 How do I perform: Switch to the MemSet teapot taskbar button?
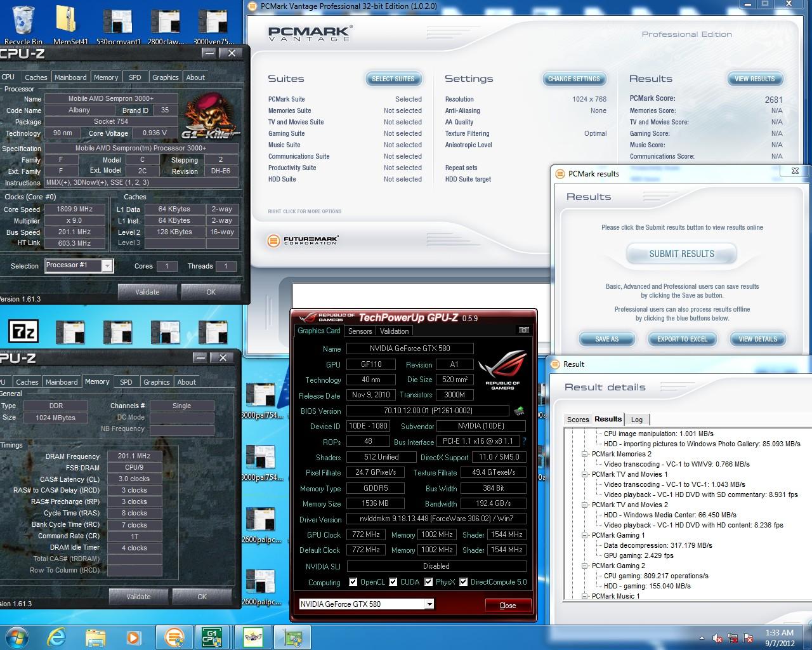[252, 637]
